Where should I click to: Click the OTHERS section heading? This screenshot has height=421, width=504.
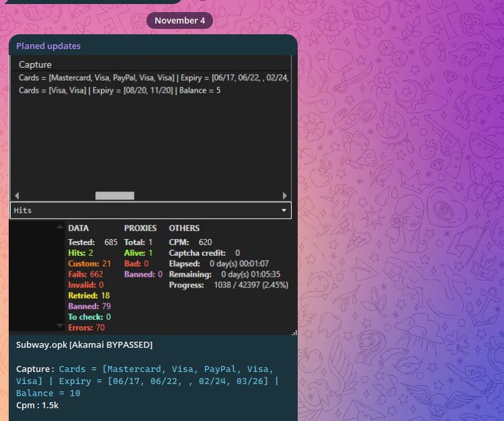point(183,228)
